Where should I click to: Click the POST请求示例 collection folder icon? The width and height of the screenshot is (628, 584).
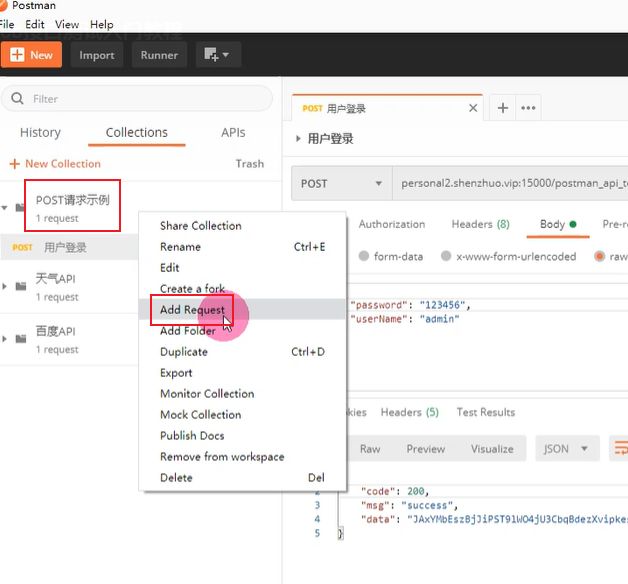tap(21, 207)
